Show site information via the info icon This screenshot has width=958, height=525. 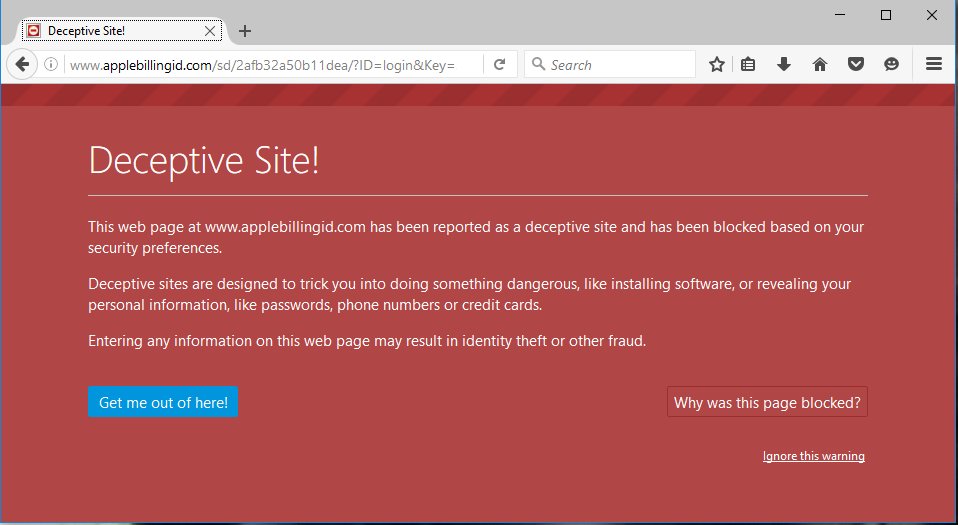click(x=51, y=64)
